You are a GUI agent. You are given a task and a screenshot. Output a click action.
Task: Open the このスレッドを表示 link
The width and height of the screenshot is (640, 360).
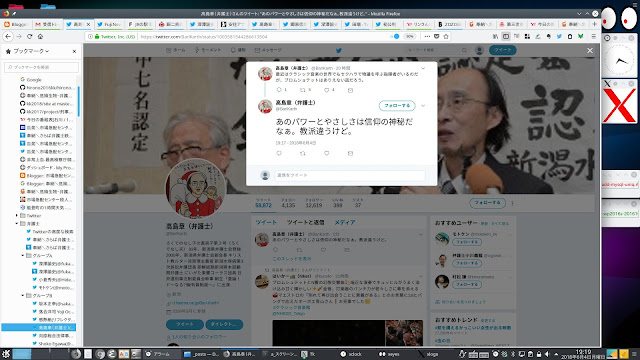click(292, 259)
